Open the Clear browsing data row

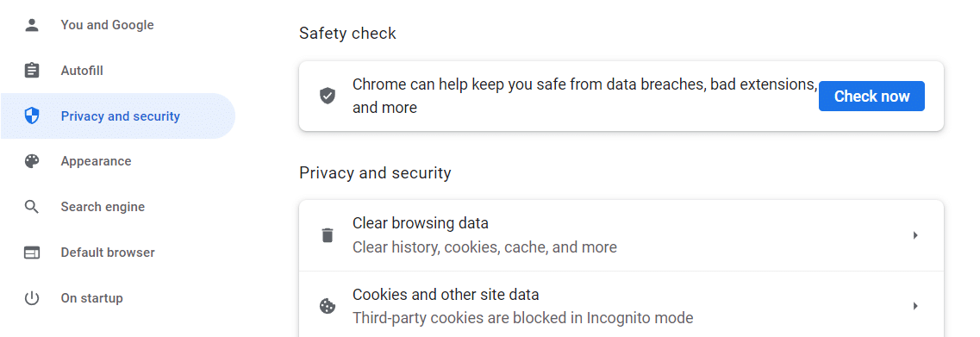(621, 235)
